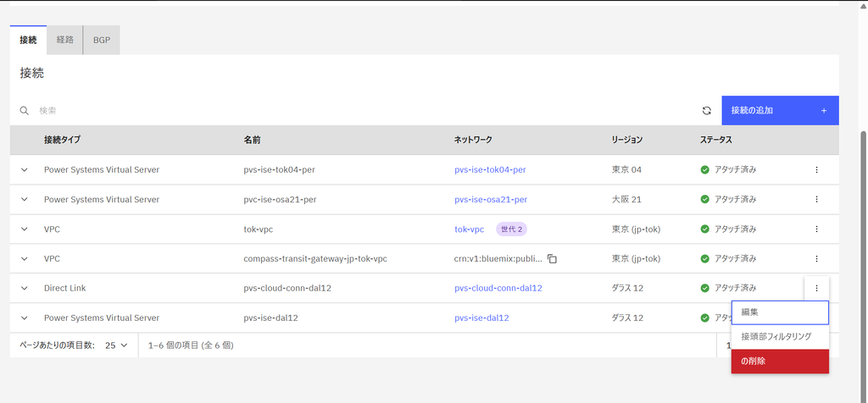Viewport: 868px width, 403px height.
Task: Click the 大阪 21 region cell
Action: point(626,199)
